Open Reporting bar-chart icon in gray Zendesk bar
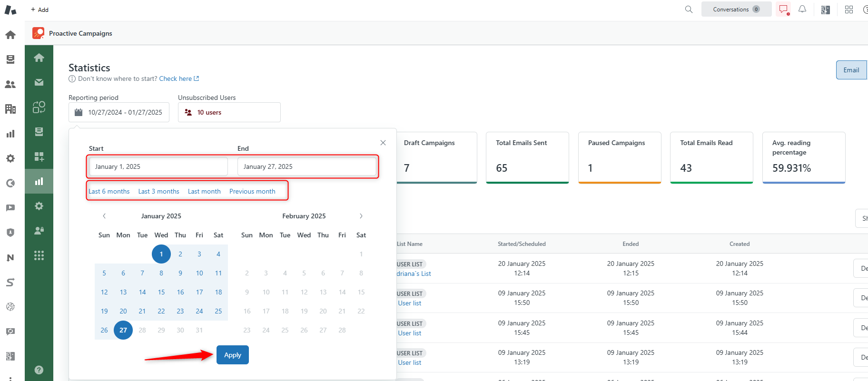 click(x=10, y=134)
